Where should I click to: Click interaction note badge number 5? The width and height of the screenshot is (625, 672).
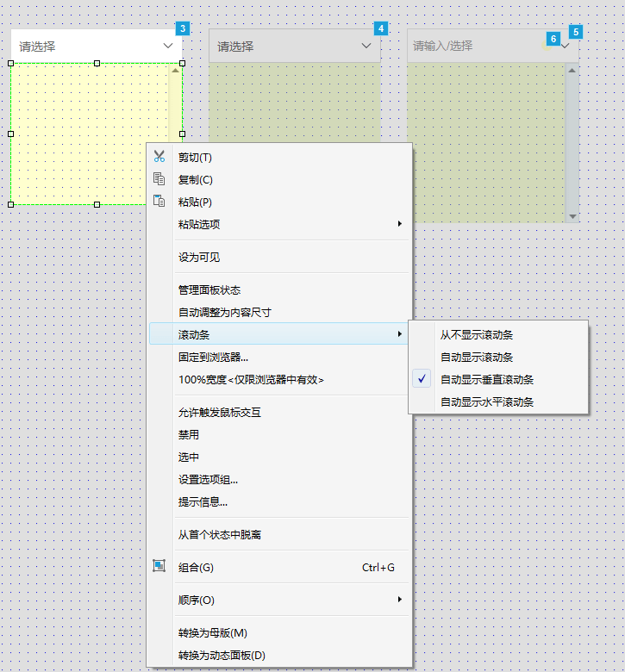click(x=576, y=32)
